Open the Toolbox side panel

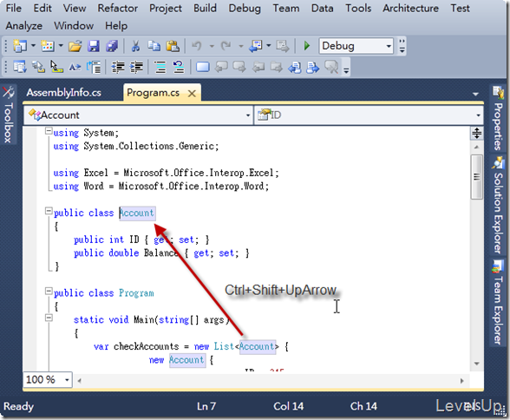click(x=8, y=115)
